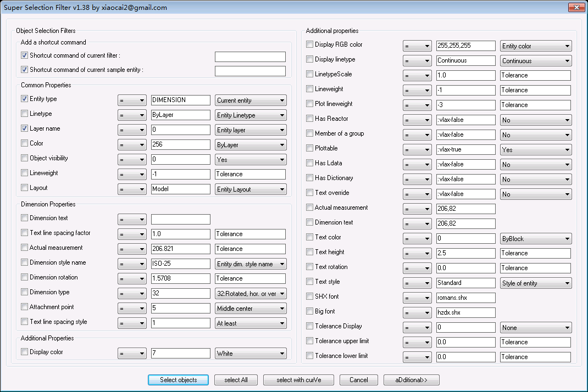Click the Cancel button
Image resolution: width=588 pixels, height=392 pixels.
[x=358, y=380]
